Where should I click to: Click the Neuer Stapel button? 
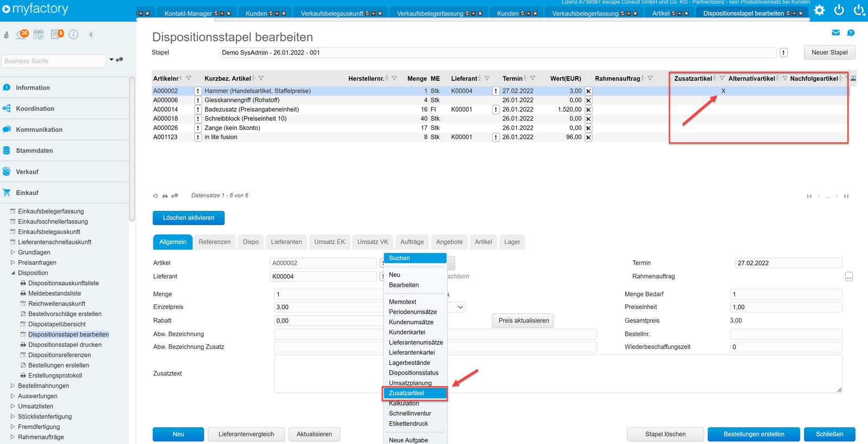(829, 53)
